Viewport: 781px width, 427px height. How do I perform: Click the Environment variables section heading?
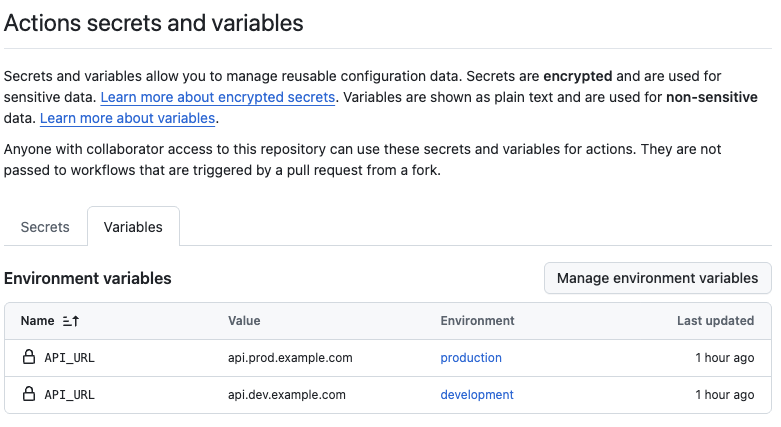pyautogui.click(x=88, y=279)
